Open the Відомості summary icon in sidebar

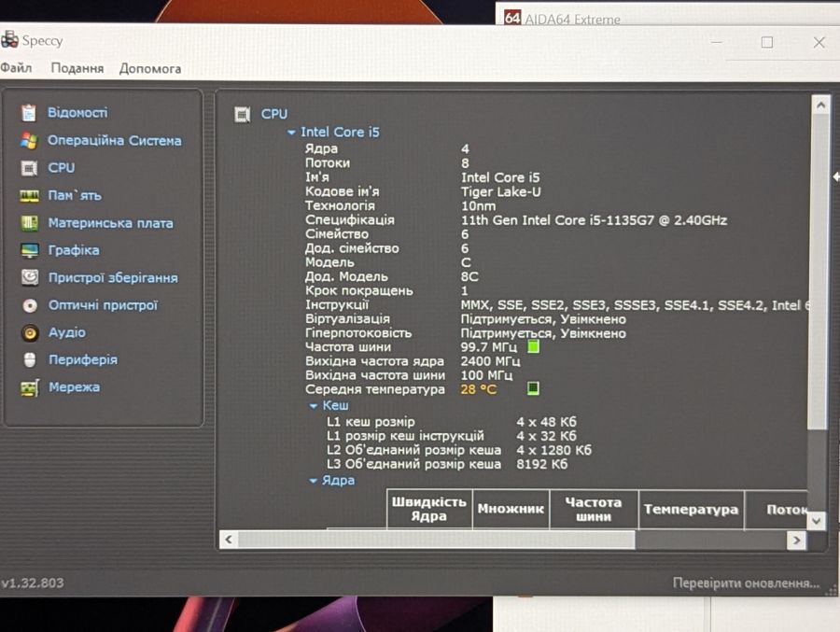coord(29,113)
